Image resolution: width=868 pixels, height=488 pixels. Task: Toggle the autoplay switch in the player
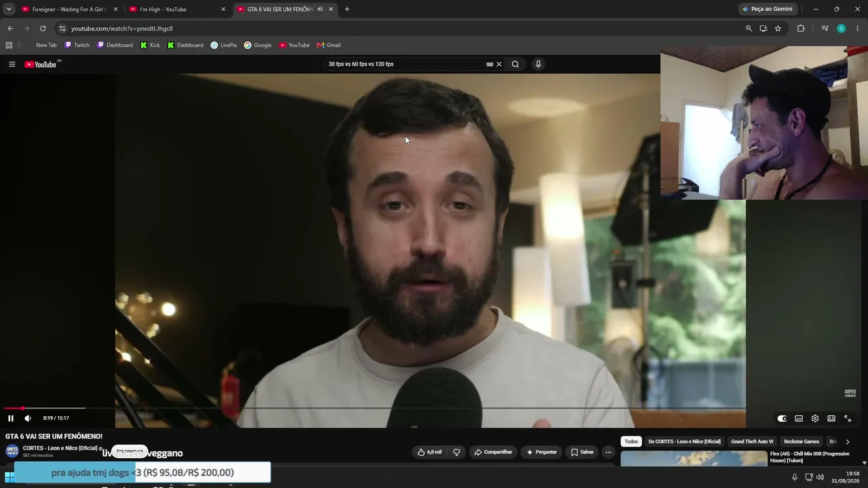pyautogui.click(x=782, y=418)
